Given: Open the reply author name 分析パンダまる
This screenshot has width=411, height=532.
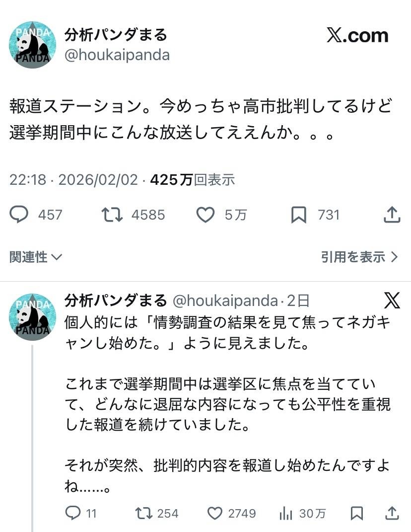Looking at the screenshot, I should point(115,301).
